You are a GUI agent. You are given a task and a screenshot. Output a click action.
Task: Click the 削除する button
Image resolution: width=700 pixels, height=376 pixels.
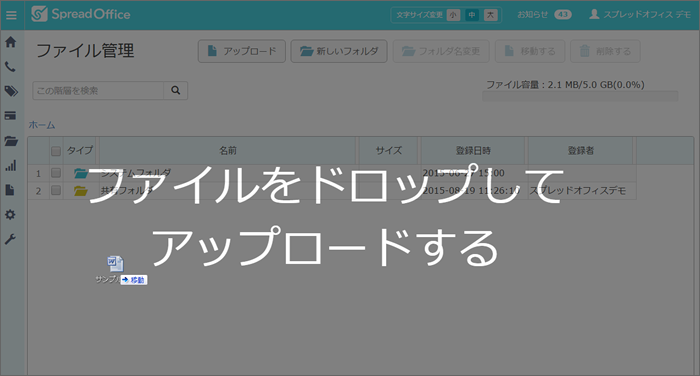(x=605, y=51)
